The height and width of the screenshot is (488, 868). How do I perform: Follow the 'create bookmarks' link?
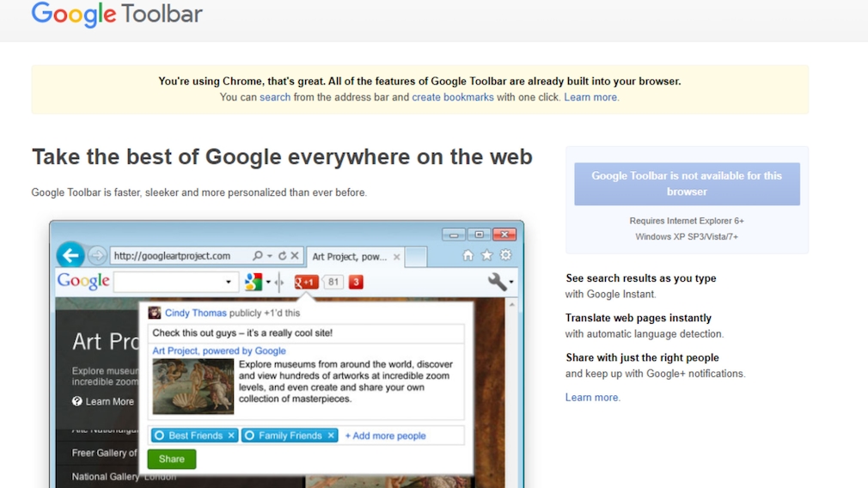pyautogui.click(x=453, y=97)
